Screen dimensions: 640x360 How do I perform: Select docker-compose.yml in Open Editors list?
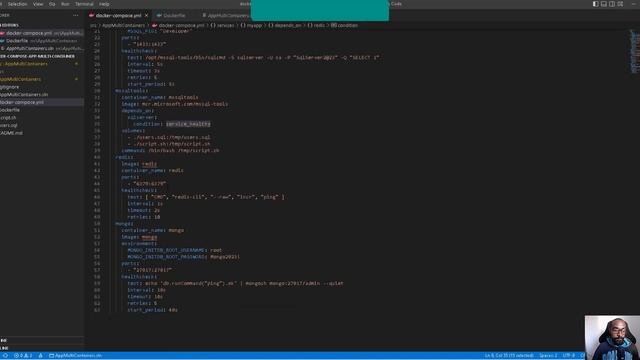coord(42,33)
